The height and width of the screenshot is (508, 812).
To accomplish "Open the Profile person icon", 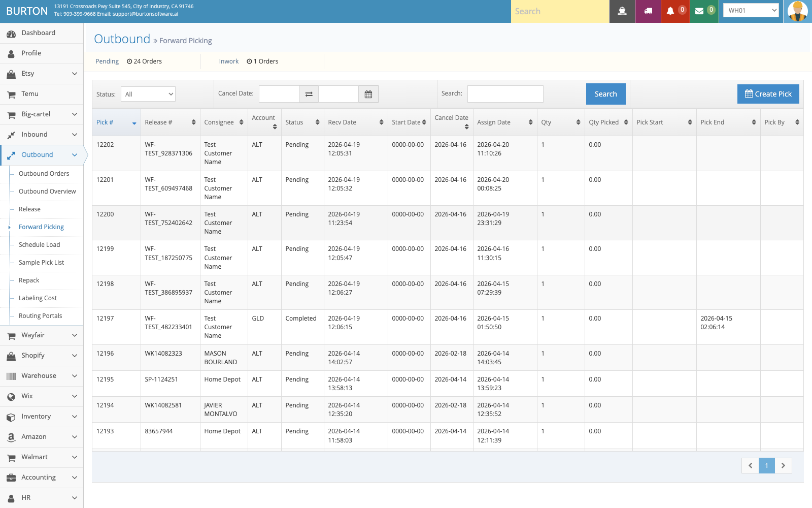I will [11, 53].
